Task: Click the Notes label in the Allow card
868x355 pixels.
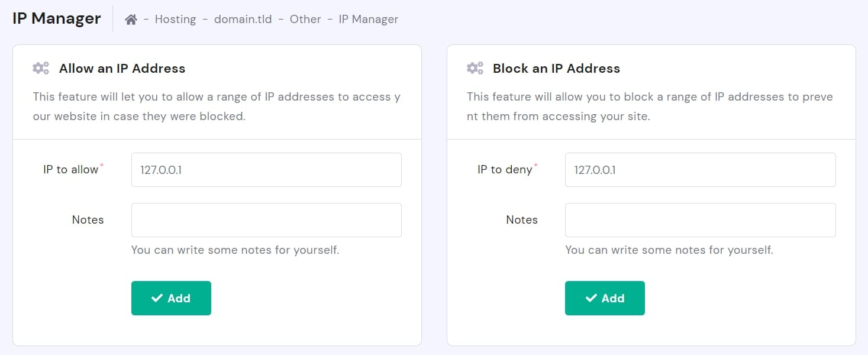Action: [88, 220]
